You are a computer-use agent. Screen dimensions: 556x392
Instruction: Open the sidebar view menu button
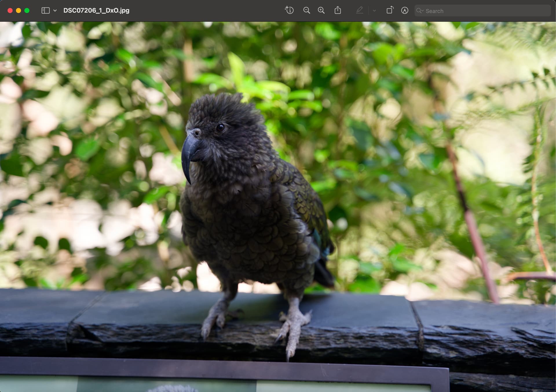point(45,11)
